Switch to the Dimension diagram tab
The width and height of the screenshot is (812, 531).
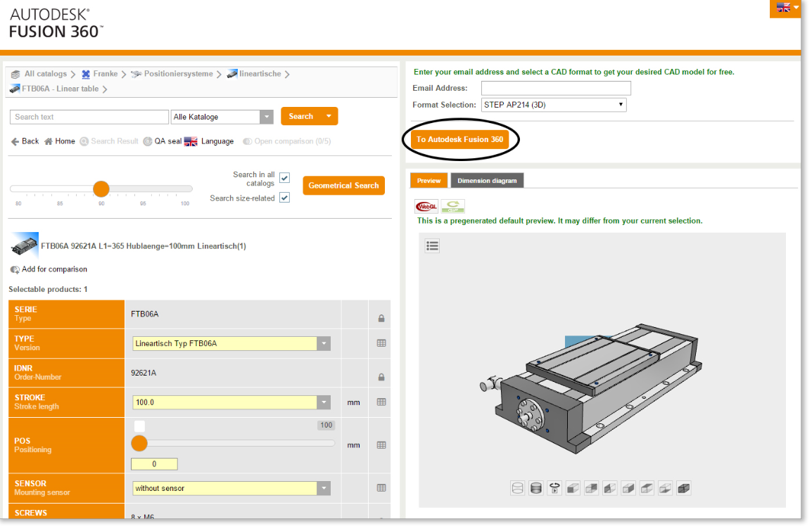pyautogui.click(x=487, y=181)
